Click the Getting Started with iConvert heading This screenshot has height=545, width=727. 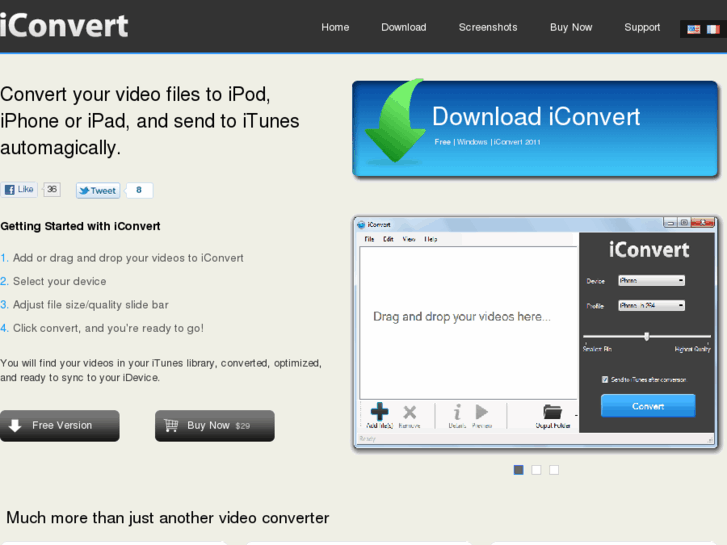80,226
